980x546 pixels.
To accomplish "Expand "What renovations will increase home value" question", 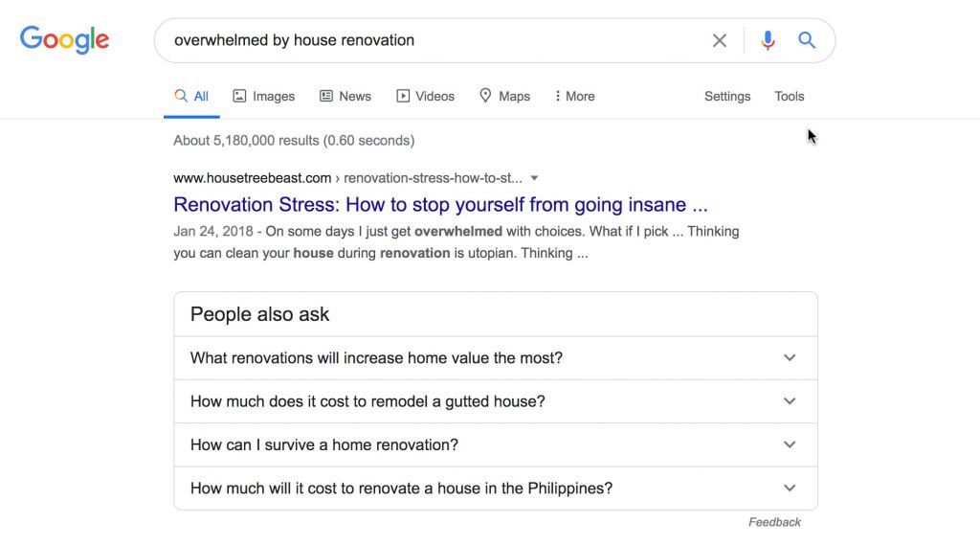I will pos(495,358).
